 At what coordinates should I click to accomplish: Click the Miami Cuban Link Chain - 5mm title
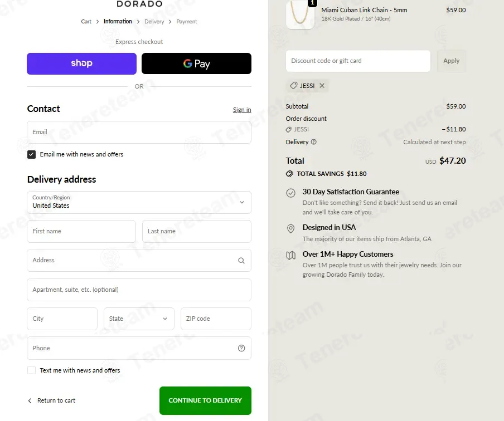[x=364, y=10]
